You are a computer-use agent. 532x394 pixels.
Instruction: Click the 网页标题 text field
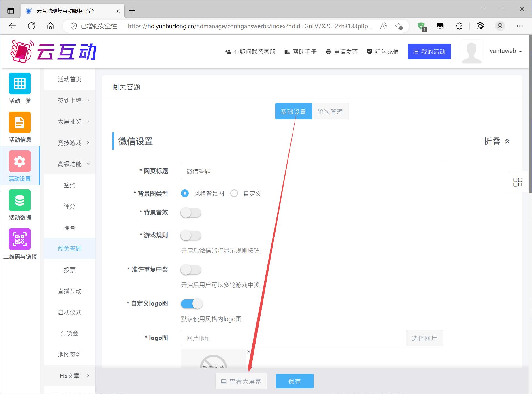pos(312,171)
